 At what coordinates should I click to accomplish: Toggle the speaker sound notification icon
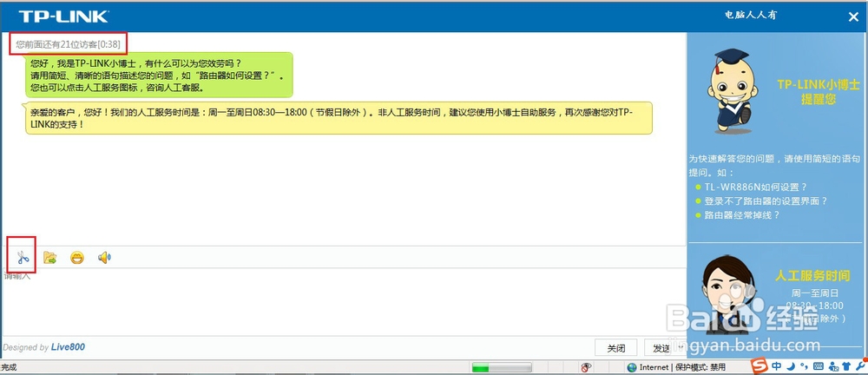[x=104, y=257]
